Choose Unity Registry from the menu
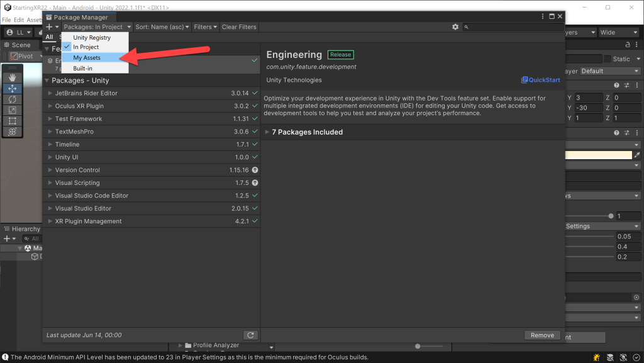The height and width of the screenshot is (363, 644). 96,37
